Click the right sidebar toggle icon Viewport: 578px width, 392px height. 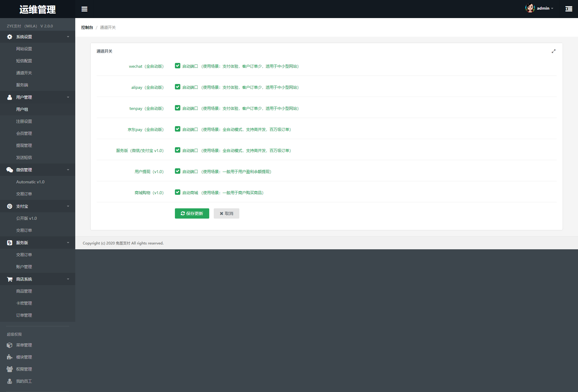(569, 9)
